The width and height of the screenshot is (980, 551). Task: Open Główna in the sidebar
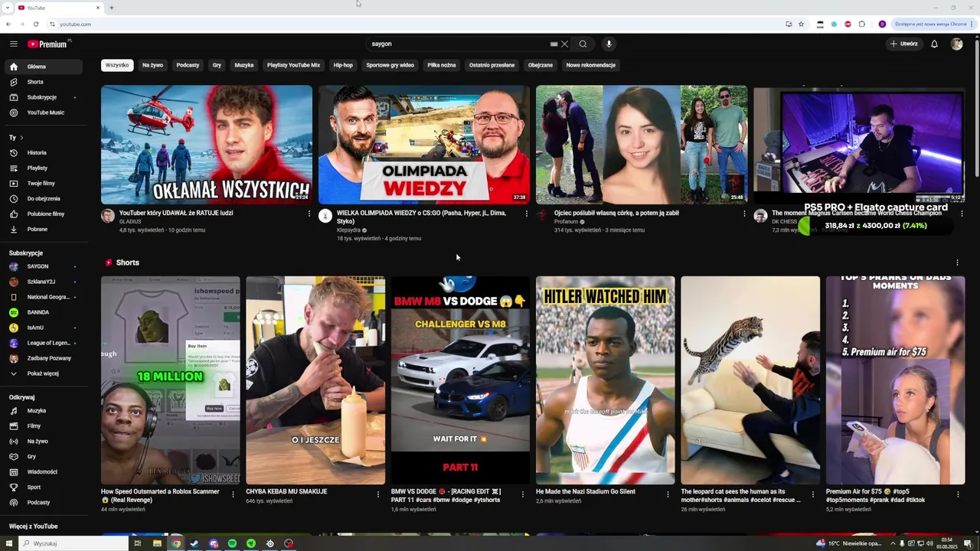45,67
